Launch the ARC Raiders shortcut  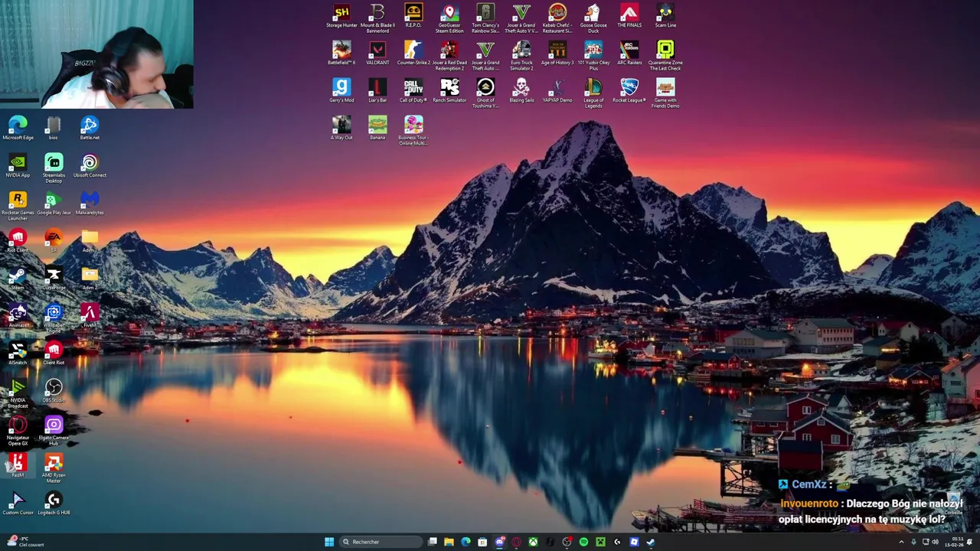[x=629, y=54]
